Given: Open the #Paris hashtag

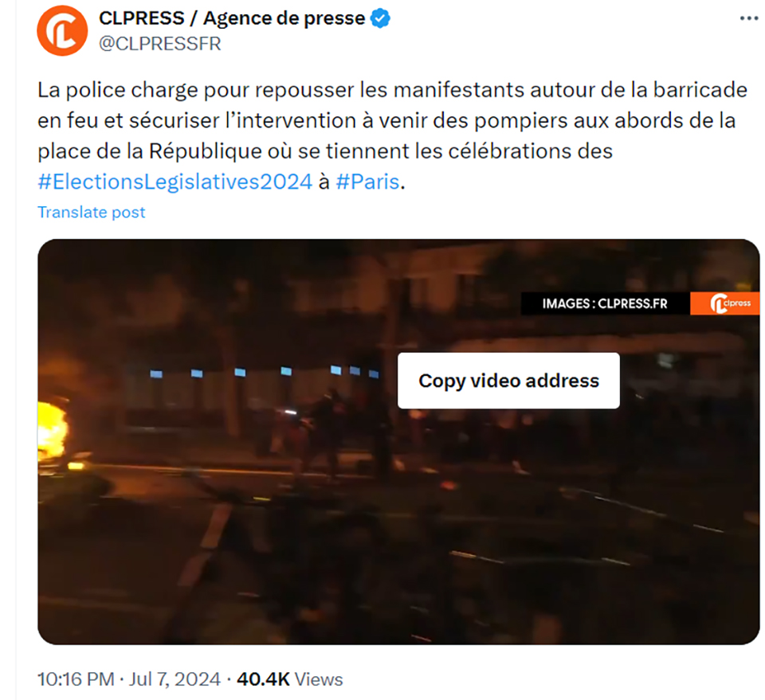Looking at the screenshot, I should [x=367, y=182].
